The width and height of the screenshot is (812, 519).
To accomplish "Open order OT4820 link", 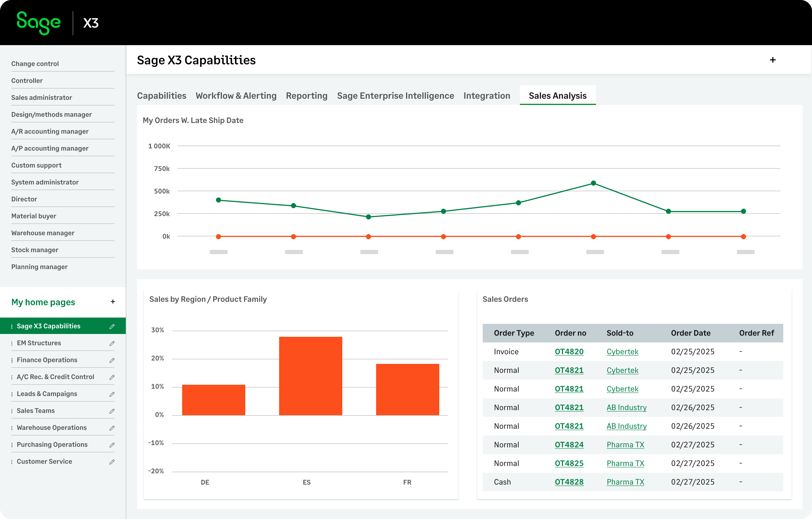I will (569, 352).
